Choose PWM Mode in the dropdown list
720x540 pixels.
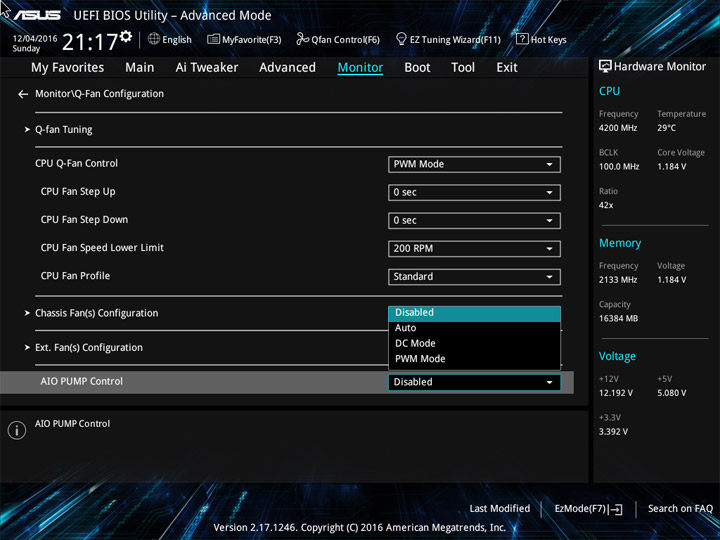(x=474, y=359)
